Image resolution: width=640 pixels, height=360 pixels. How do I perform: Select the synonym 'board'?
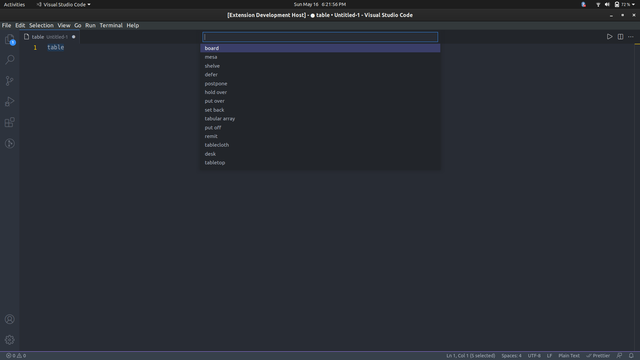coord(320,48)
